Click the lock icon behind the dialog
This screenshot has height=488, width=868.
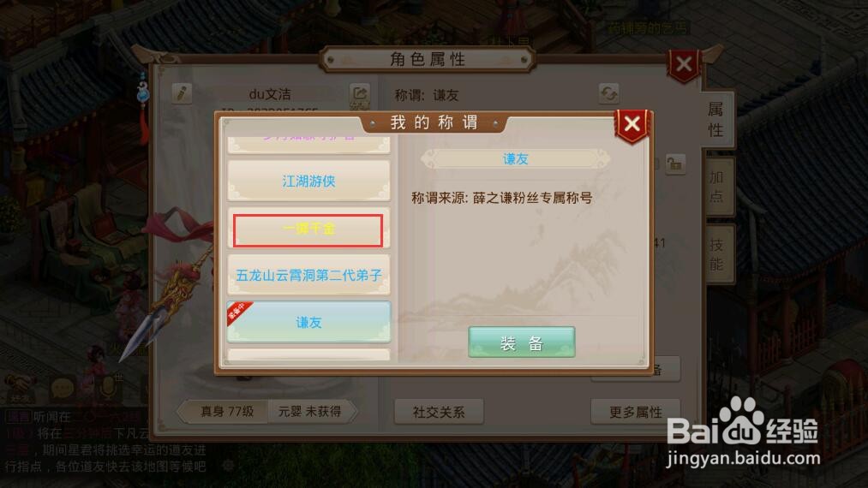675,164
